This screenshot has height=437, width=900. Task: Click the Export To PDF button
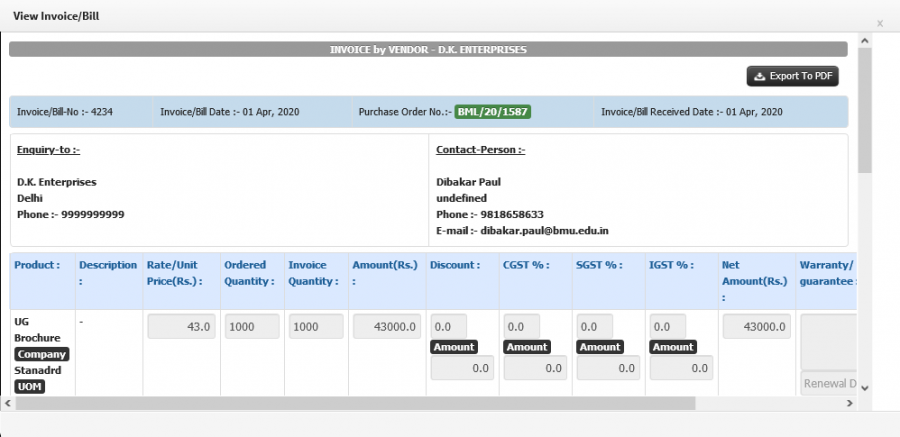click(x=792, y=76)
